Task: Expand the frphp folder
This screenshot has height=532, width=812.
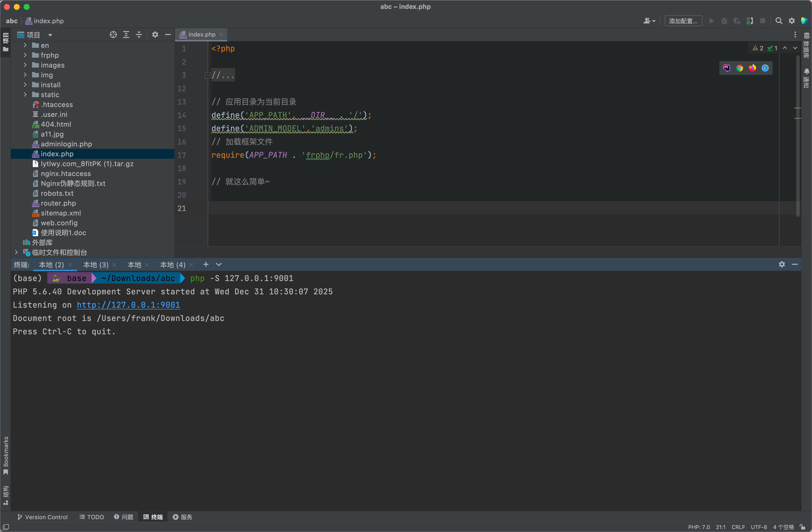Action: 25,55
